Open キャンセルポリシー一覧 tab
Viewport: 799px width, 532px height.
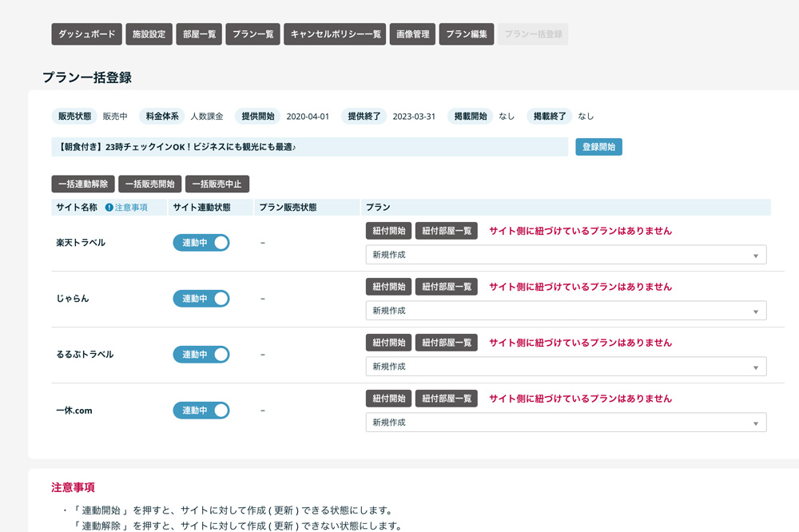pos(336,34)
